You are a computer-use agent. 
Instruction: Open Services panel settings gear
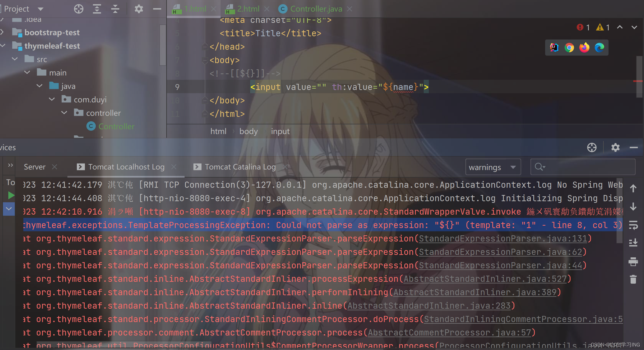[615, 147]
